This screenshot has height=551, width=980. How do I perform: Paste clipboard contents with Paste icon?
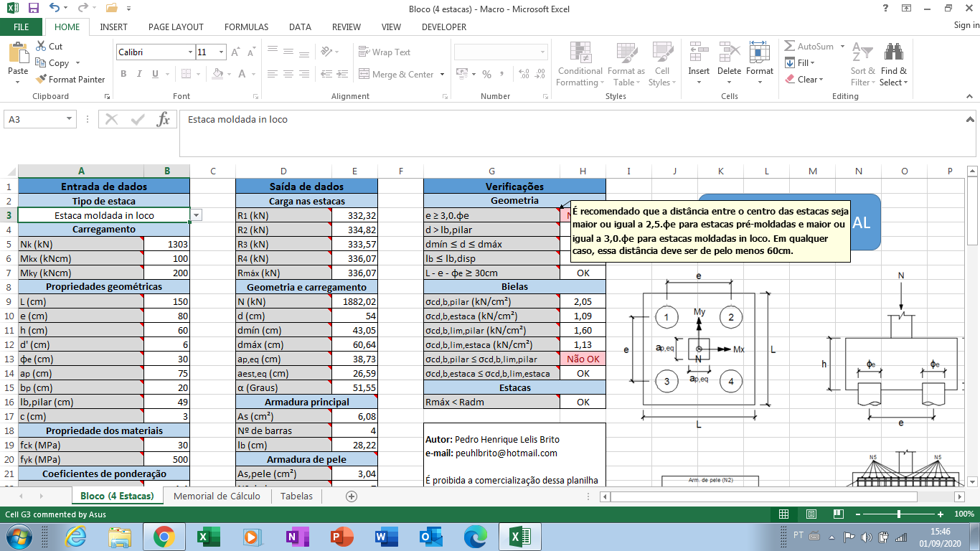(x=18, y=53)
